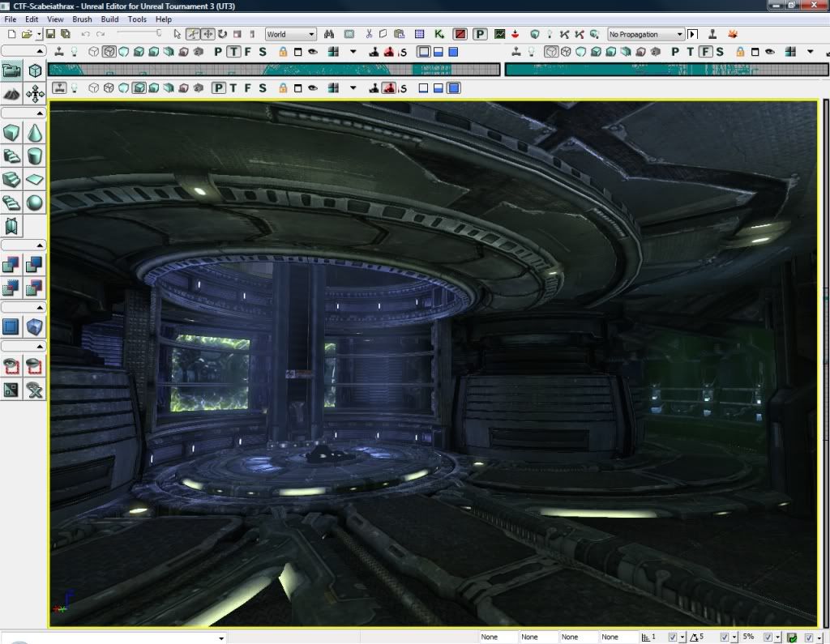
Task: Open the Help menu
Action: (x=164, y=19)
